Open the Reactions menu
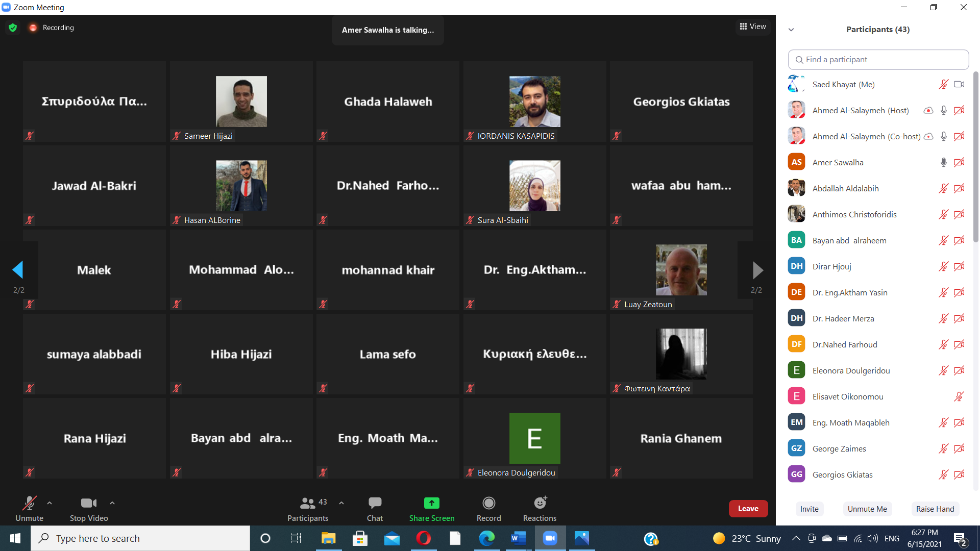The width and height of the screenshot is (980, 551). [x=540, y=509]
